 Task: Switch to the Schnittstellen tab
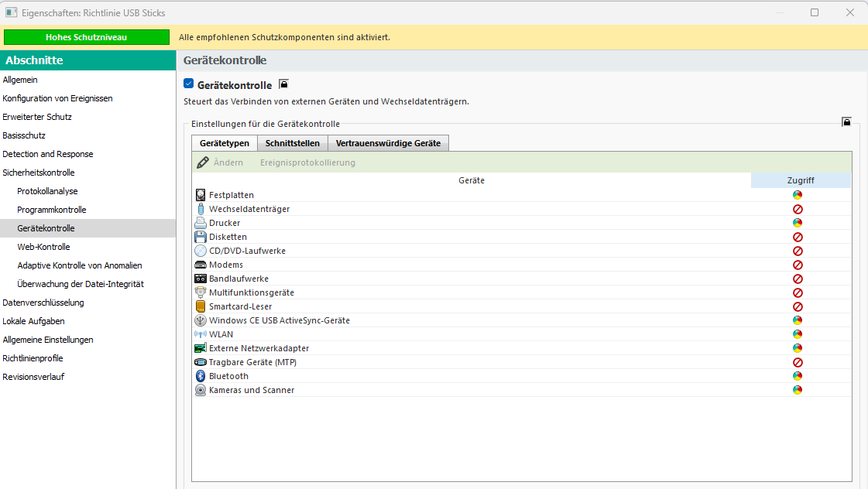[293, 143]
